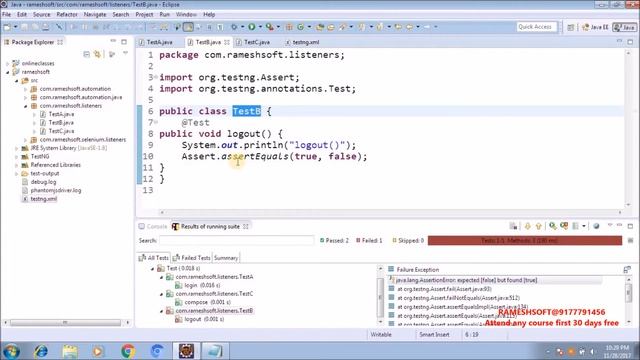Collapse all in Package Explorer toolbar

click(86, 54)
